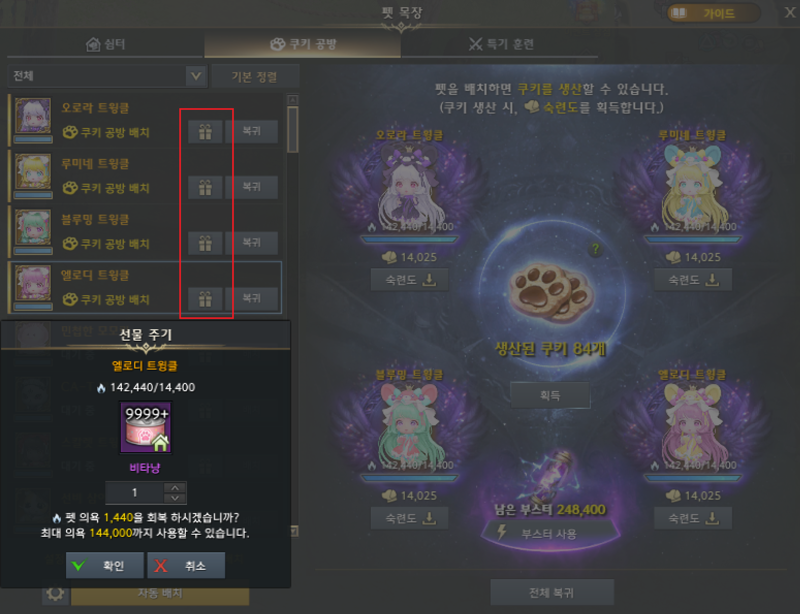Decrease gift quantity with down arrow
Viewport: 800px width, 614px height.
tap(175, 498)
